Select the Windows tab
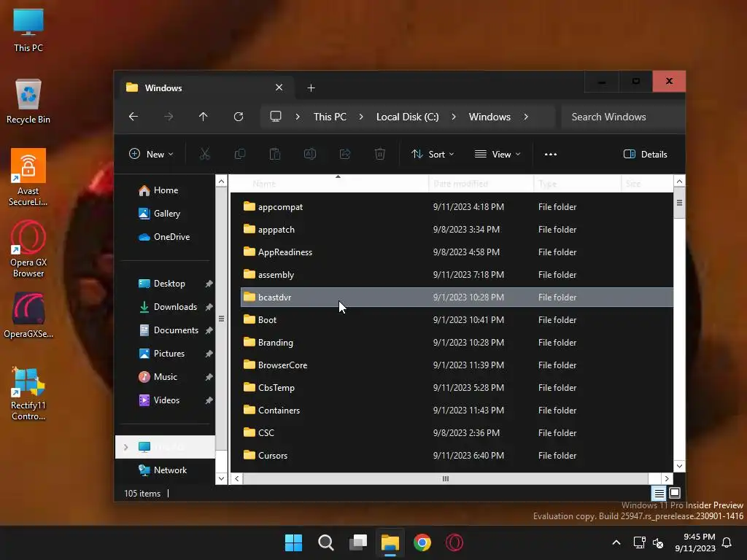Image resolution: width=747 pixels, height=560 pixels. (x=205, y=87)
